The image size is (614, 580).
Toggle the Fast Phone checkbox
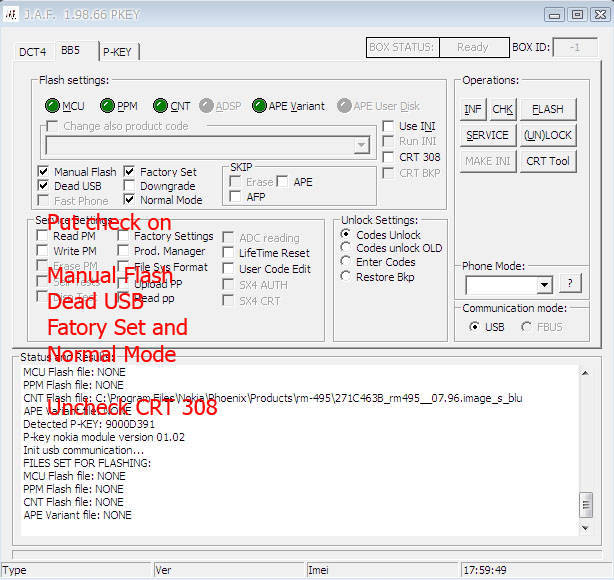pos(43,201)
